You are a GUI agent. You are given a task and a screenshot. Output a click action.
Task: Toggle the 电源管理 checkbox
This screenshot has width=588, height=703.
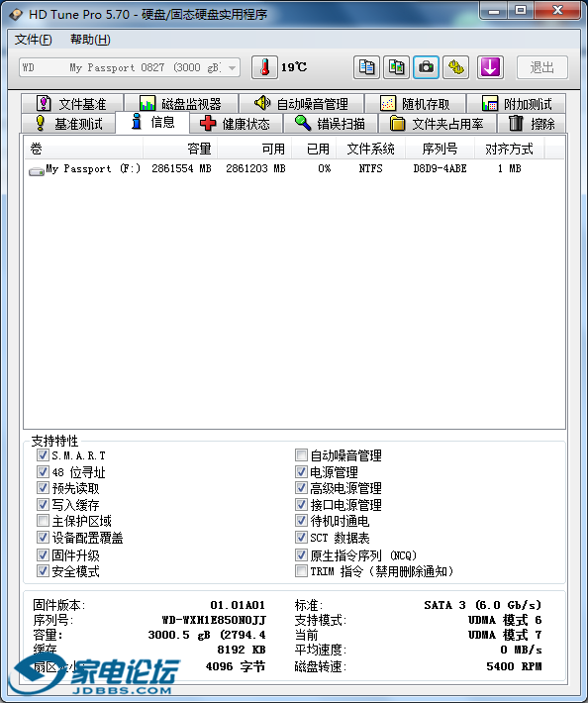[x=301, y=472]
